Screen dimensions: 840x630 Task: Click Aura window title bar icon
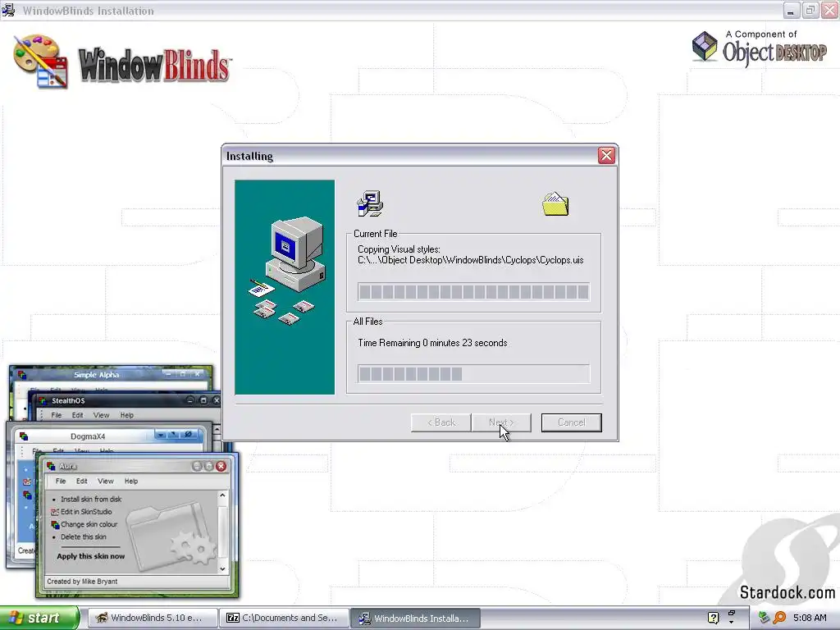51,466
